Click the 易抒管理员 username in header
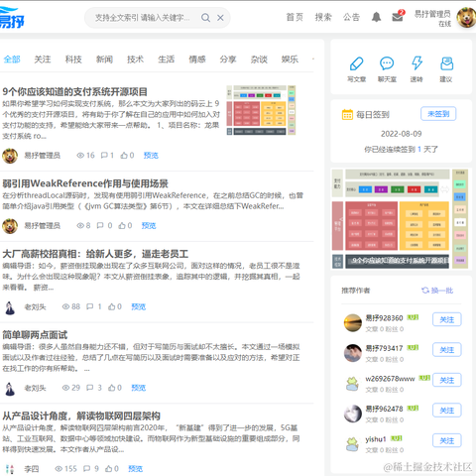 pos(432,14)
